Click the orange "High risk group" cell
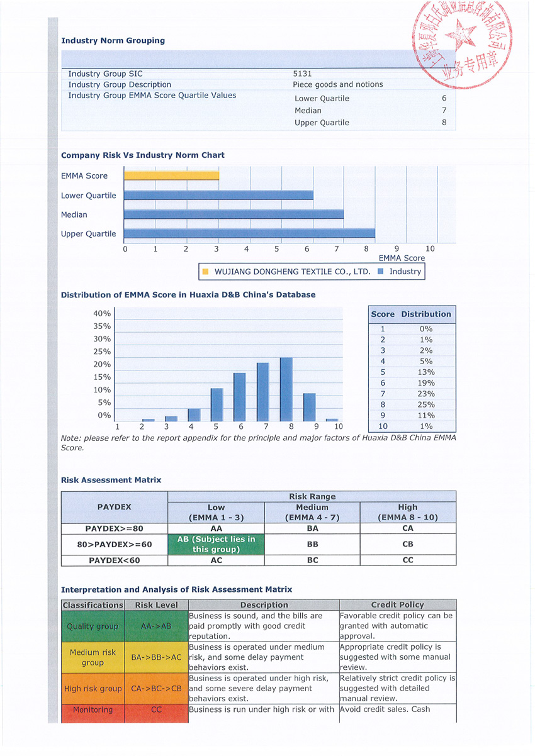 point(93,689)
